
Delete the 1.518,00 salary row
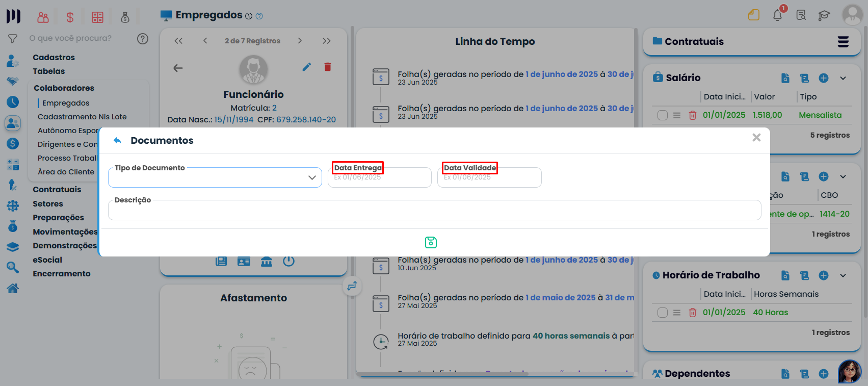[x=692, y=115]
